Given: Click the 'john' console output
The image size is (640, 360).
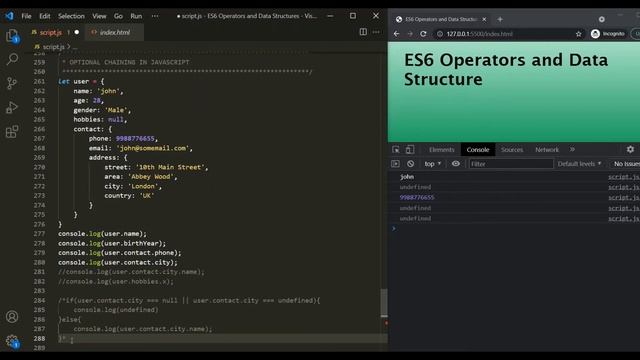Looking at the screenshot, I should coord(407,177).
